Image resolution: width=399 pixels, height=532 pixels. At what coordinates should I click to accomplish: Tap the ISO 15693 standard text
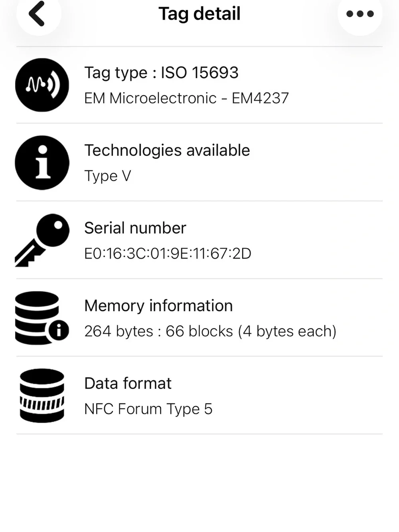coord(199,73)
